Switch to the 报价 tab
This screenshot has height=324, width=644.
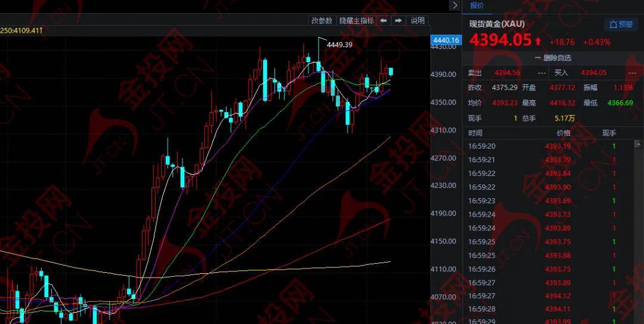click(x=477, y=5)
